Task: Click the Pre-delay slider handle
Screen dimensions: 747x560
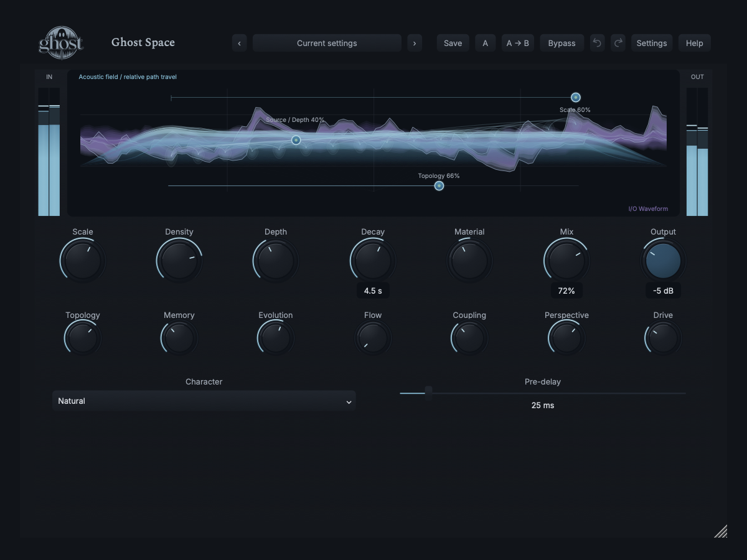Action: 428,391
